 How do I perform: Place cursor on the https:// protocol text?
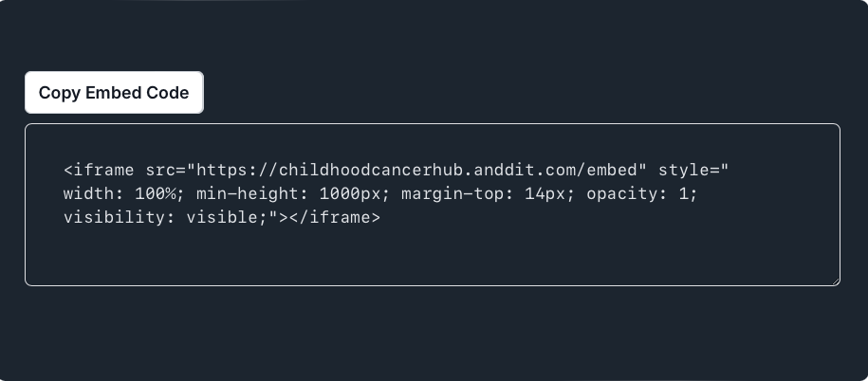tap(237, 170)
